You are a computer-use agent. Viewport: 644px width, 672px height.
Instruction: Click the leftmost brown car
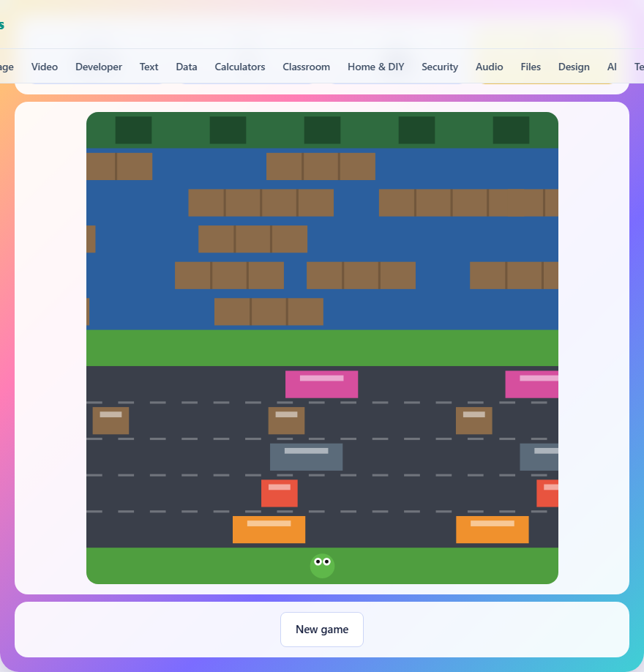[x=111, y=420]
